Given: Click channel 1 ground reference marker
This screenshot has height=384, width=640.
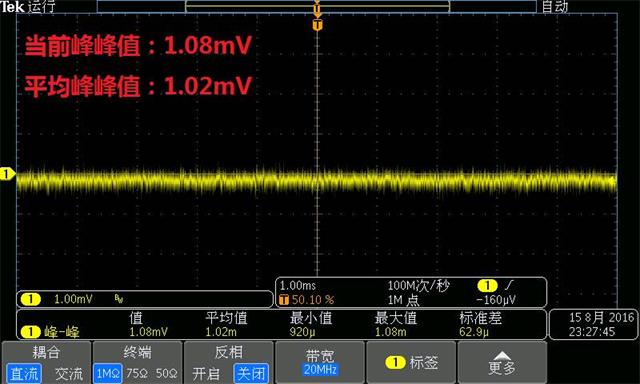Looking at the screenshot, I should point(7,174).
